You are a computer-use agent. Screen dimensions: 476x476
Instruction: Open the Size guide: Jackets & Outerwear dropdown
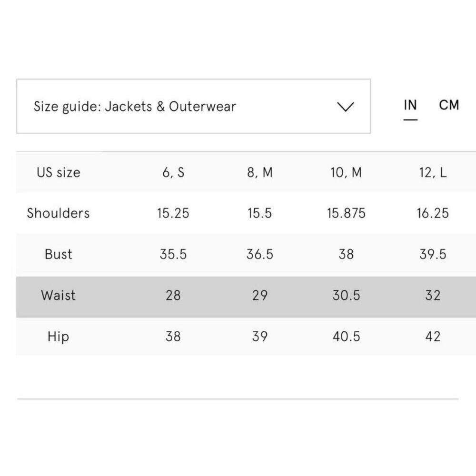click(x=193, y=106)
